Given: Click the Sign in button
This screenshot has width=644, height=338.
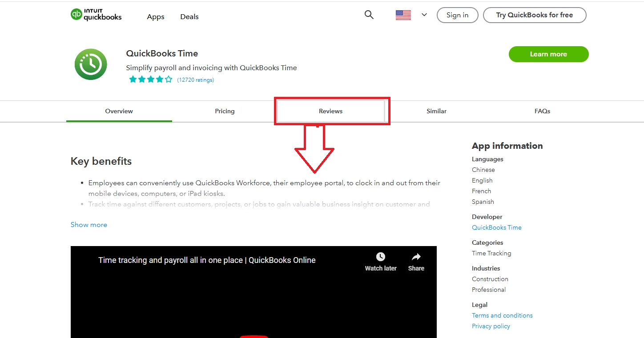Looking at the screenshot, I should click(458, 15).
